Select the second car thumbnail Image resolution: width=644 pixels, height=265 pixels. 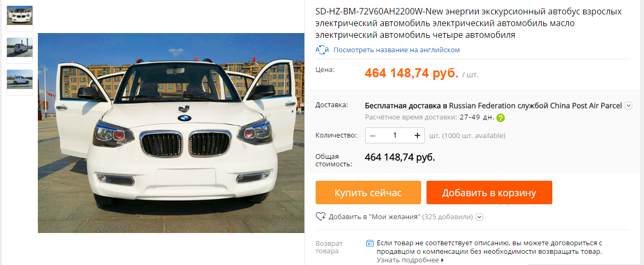click(20, 47)
